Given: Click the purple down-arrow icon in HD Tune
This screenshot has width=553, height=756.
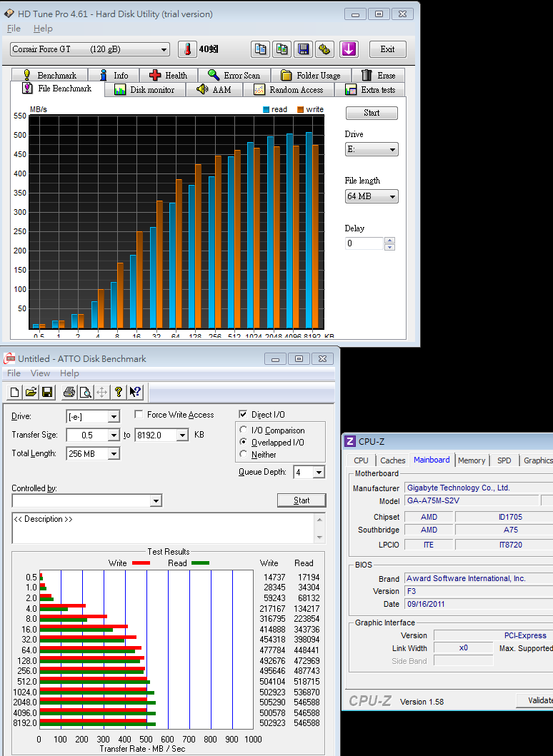Looking at the screenshot, I should point(349,49).
